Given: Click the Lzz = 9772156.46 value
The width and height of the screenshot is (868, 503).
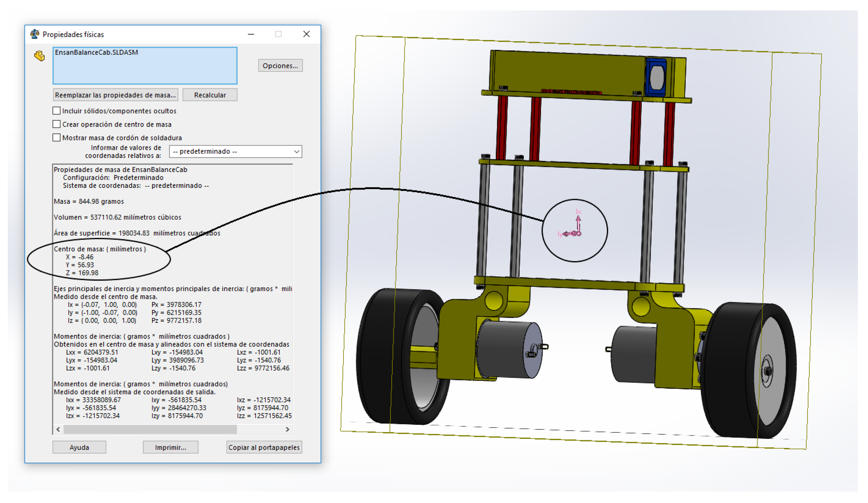Looking at the screenshot, I should click(x=263, y=368).
